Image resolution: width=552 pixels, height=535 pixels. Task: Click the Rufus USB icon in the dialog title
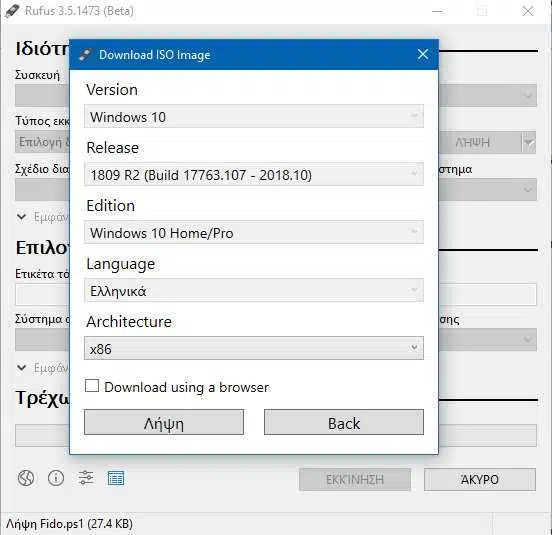[x=84, y=55]
